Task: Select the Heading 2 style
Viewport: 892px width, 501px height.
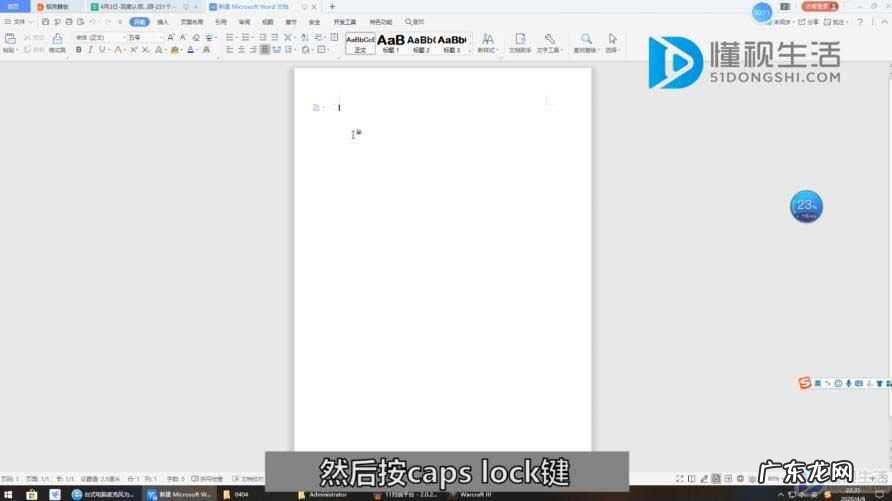Action: pos(421,44)
